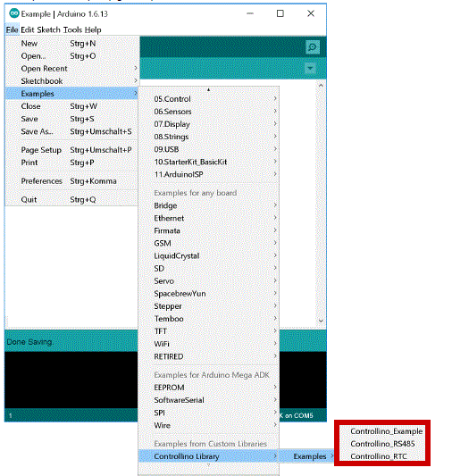Open the Controllino_Example sketch

click(x=386, y=431)
